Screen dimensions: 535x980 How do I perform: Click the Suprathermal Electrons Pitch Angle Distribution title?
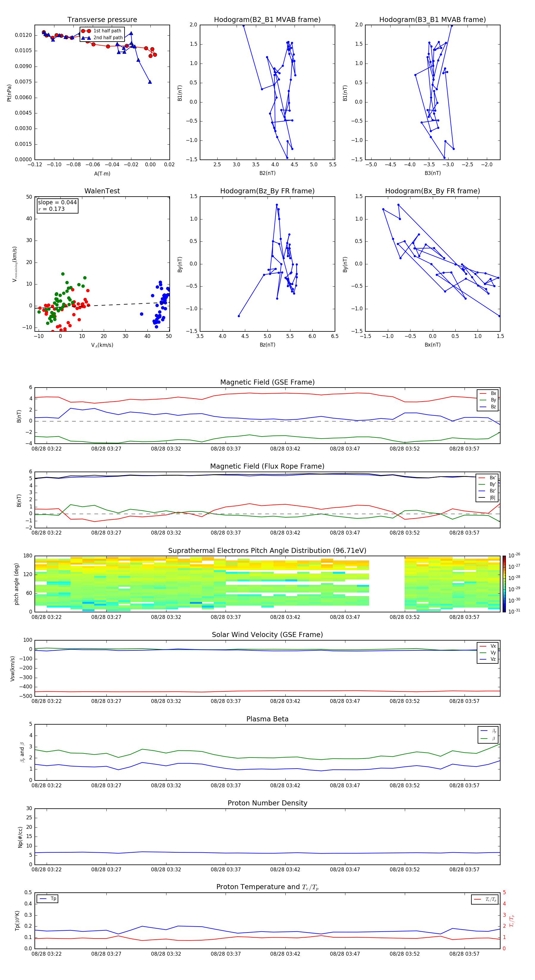coord(267,551)
